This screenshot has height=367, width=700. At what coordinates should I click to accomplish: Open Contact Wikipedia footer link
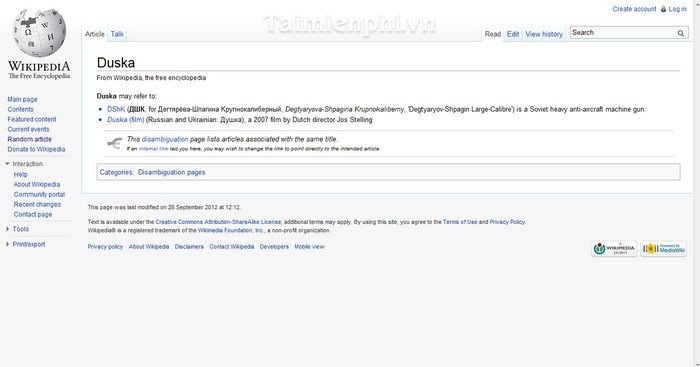click(232, 246)
